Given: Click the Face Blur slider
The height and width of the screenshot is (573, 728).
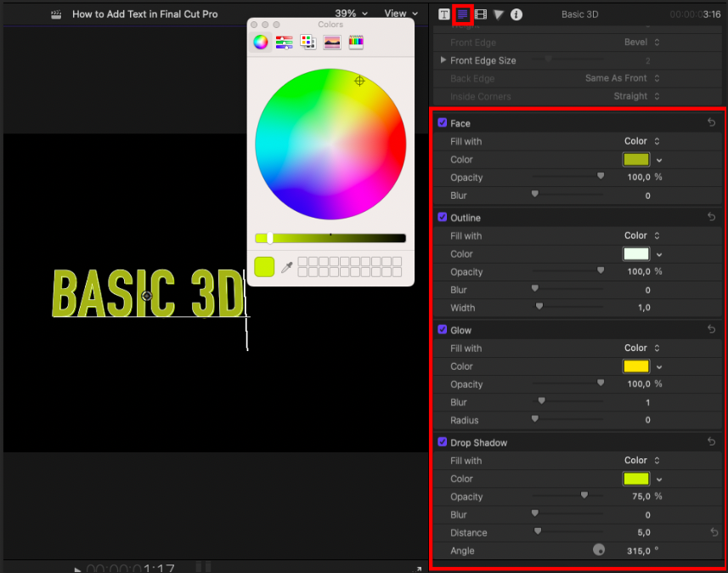Looking at the screenshot, I should tap(567, 195).
